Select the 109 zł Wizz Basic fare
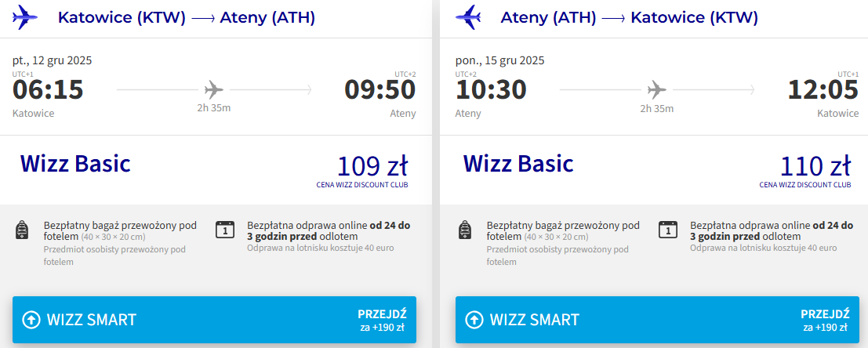The height and width of the screenshot is (348, 868). tap(372, 167)
